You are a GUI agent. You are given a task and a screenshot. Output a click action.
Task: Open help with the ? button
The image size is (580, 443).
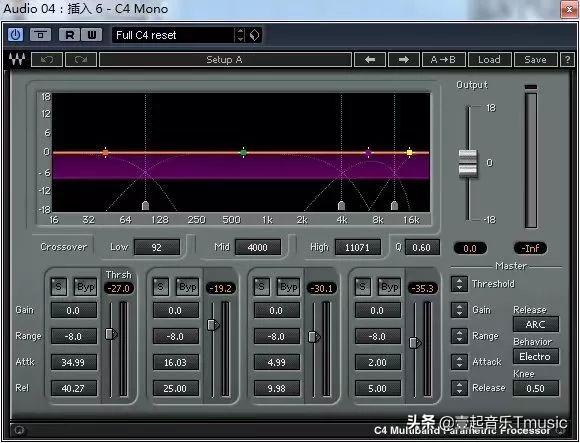pyautogui.click(x=567, y=60)
